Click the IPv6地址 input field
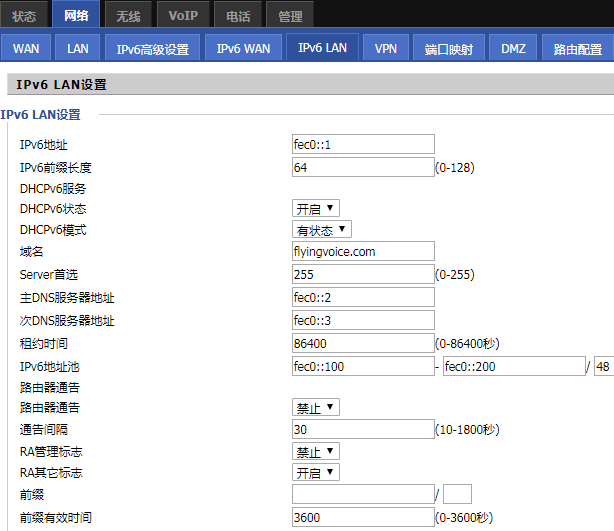Screen dimensions: 614x531 coord(363,144)
